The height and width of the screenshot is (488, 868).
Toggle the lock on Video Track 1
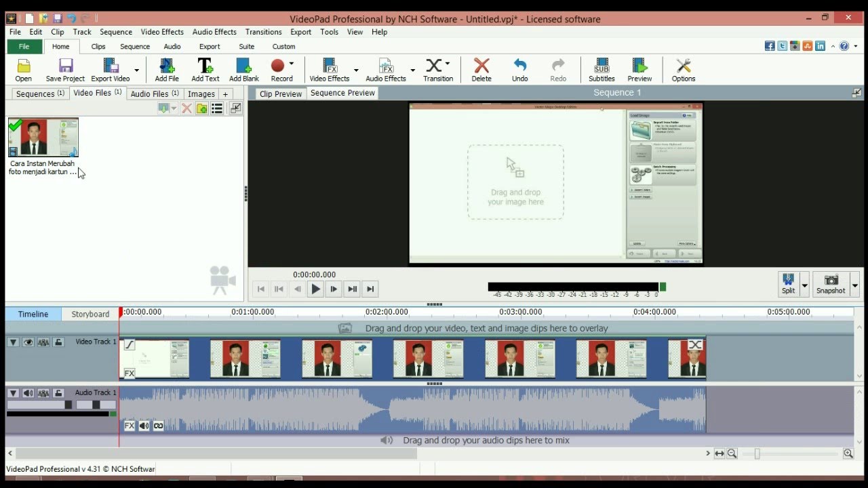click(59, 342)
